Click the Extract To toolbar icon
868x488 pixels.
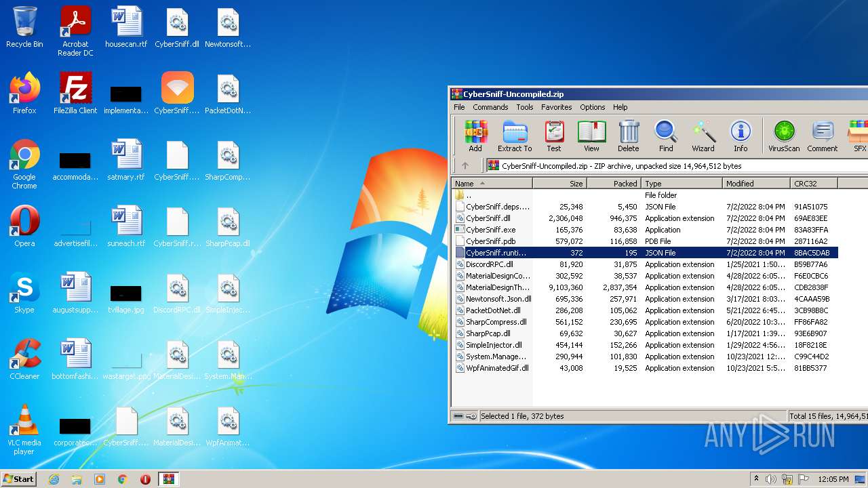(x=515, y=136)
